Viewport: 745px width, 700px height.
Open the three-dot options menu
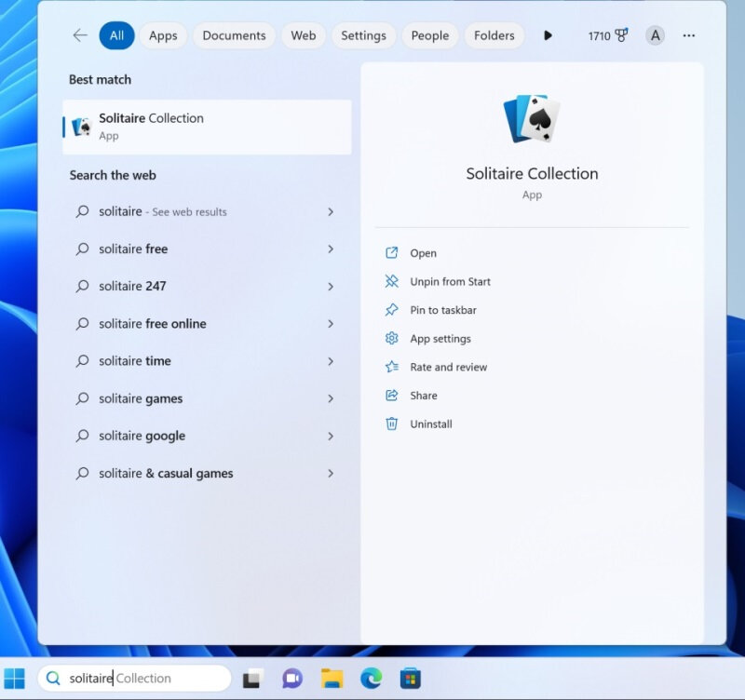click(688, 35)
